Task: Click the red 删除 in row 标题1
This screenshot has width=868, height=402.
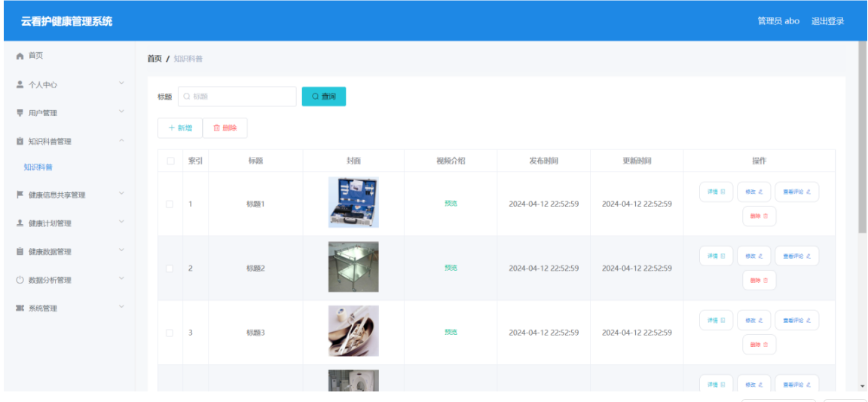Action: 759,216
